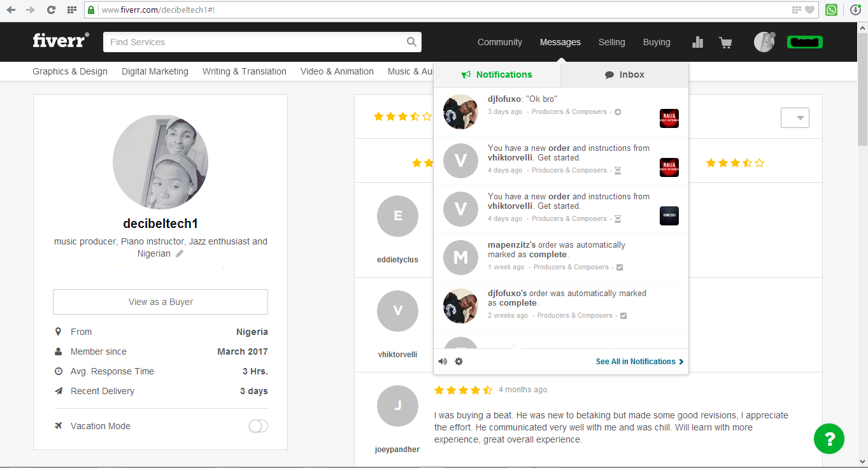Image resolution: width=868 pixels, height=468 pixels.
Task: Open the Buying menu
Action: click(657, 42)
